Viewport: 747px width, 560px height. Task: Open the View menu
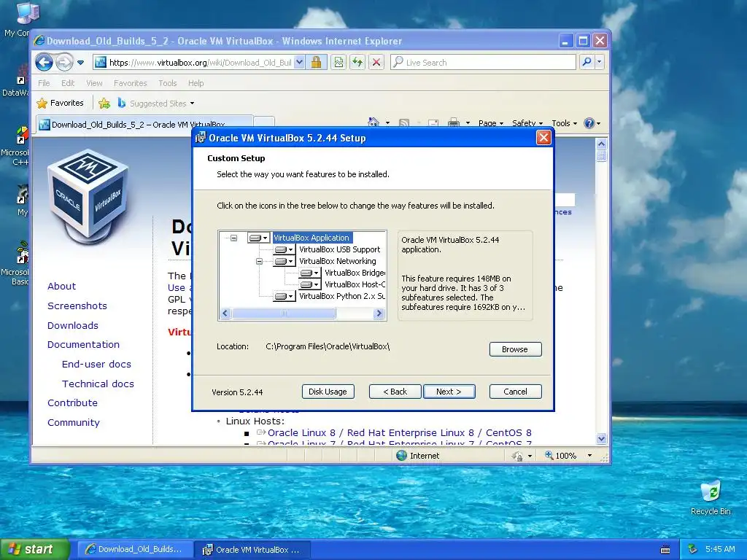pos(94,83)
